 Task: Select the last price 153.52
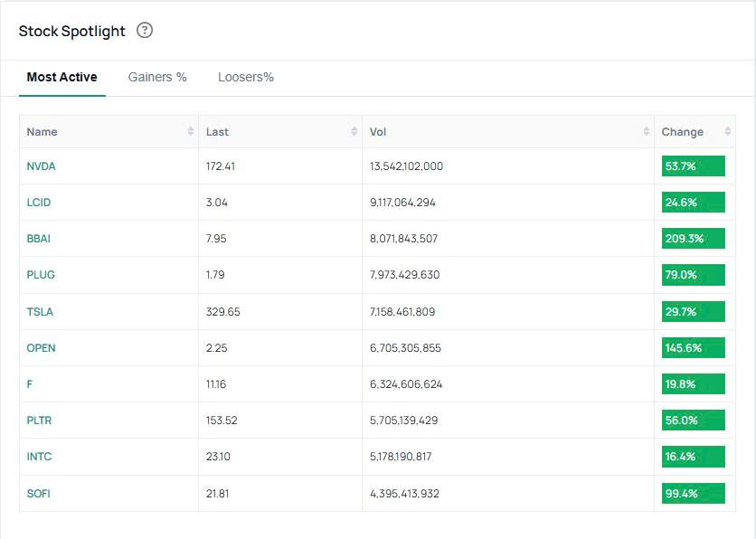(x=222, y=421)
